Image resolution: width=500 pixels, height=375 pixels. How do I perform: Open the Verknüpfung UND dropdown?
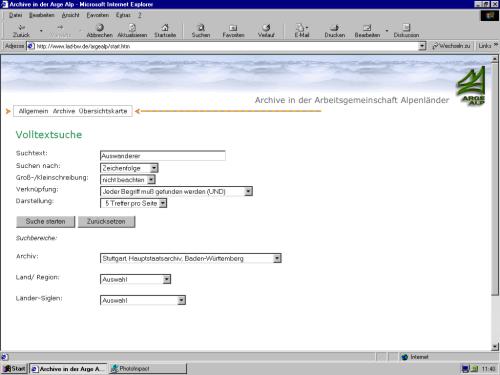pyautogui.click(x=176, y=191)
